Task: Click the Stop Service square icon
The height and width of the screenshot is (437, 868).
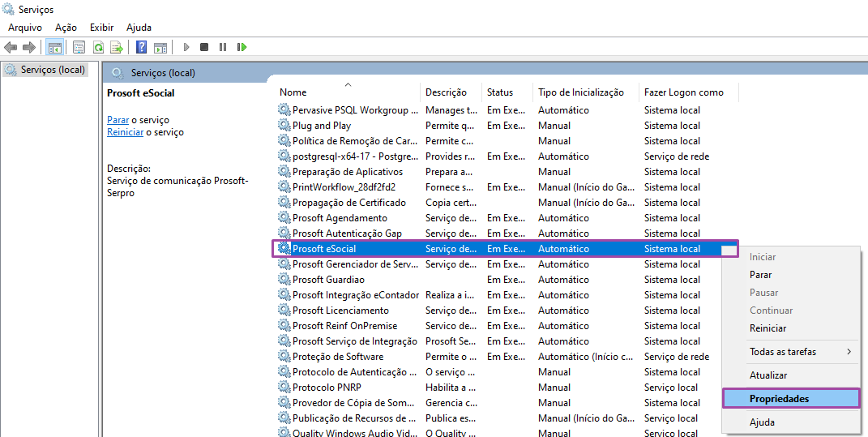Action: (x=204, y=47)
